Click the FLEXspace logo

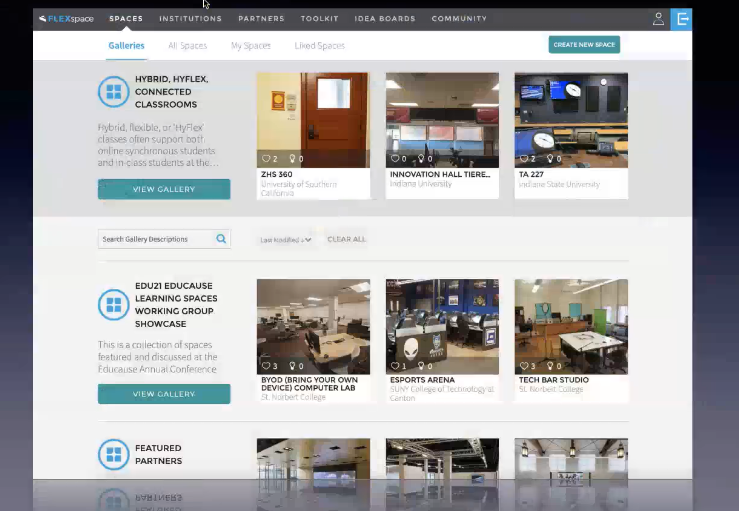pyautogui.click(x=66, y=19)
